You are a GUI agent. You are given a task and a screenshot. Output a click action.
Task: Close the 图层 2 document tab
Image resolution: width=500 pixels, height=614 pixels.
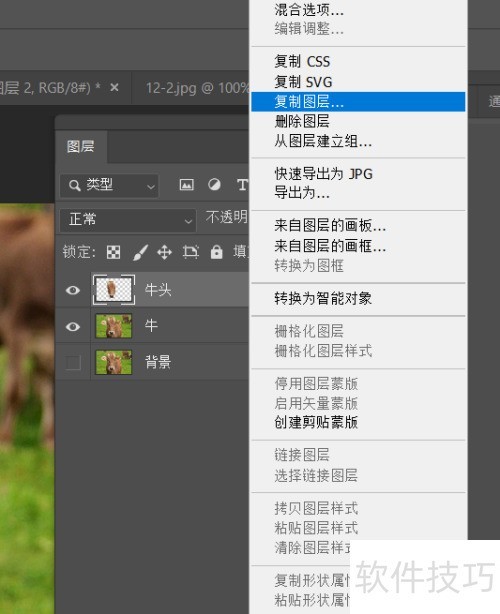coord(114,87)
